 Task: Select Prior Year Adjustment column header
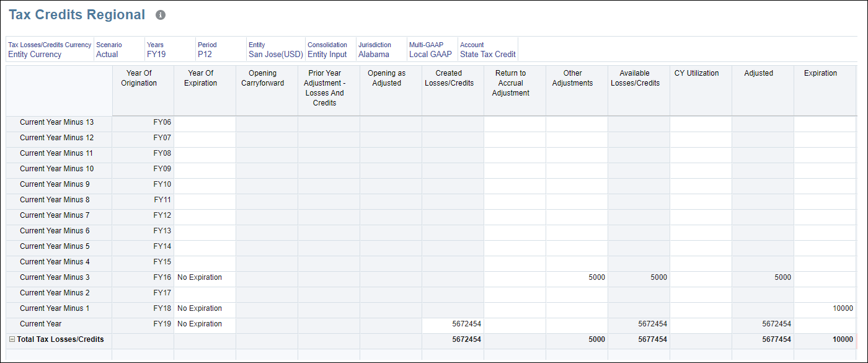(x=329, y=91)
